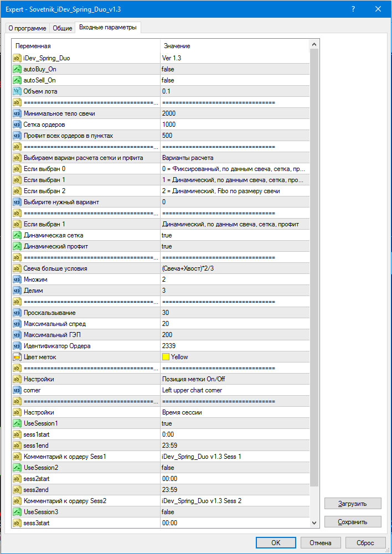
Task: Click the double-type icon beside Объем лота
Action: coord(17,91)
